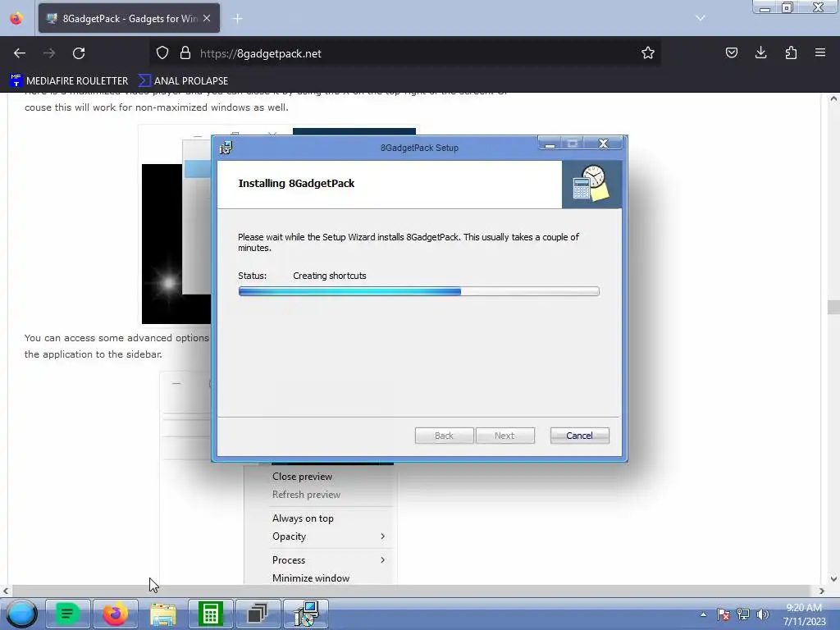Open a new tab with plus
This screenshot has height=630, width=840.
237,19
